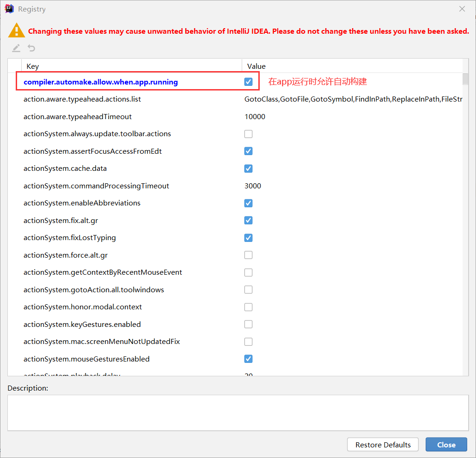476x458 pixels.
Task: Select actionSystem.force.alt.gr key text
Action: tap(66, 255)
